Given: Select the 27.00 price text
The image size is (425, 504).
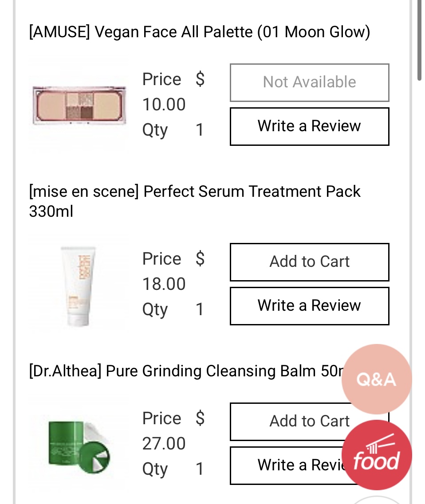Looking at the screenshot, I should tap(164, 444).
